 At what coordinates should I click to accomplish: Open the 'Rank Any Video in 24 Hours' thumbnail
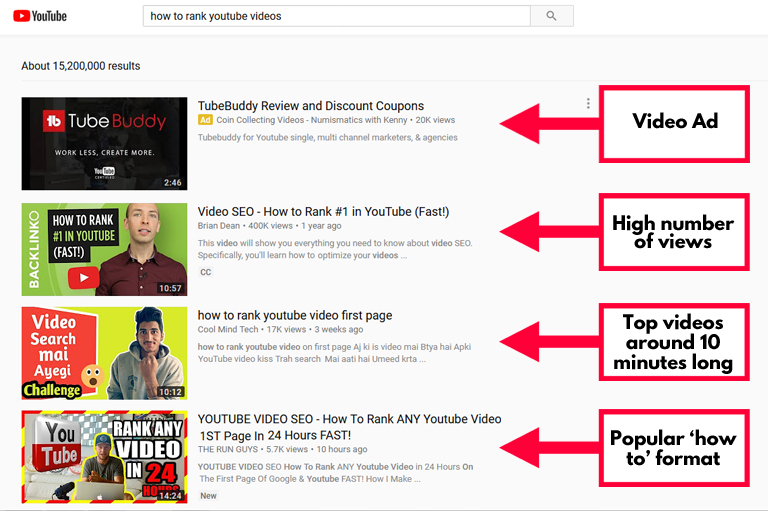[x=104, y=457]
